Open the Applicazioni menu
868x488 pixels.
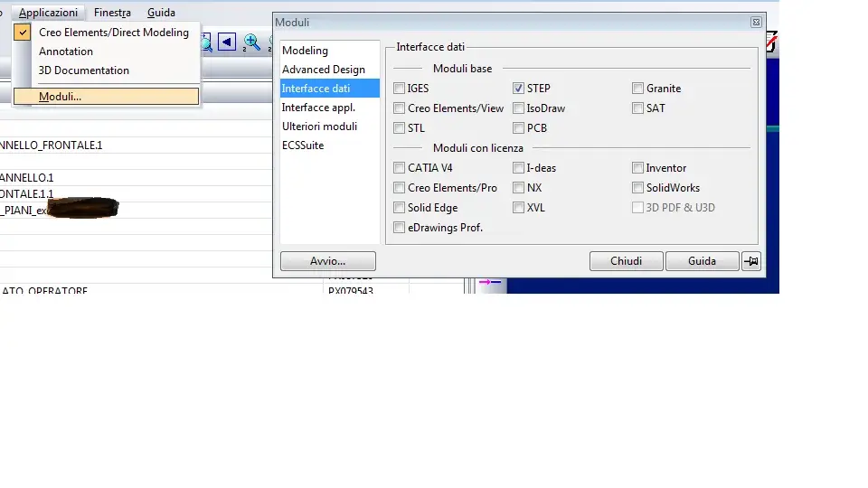point(48,12)
